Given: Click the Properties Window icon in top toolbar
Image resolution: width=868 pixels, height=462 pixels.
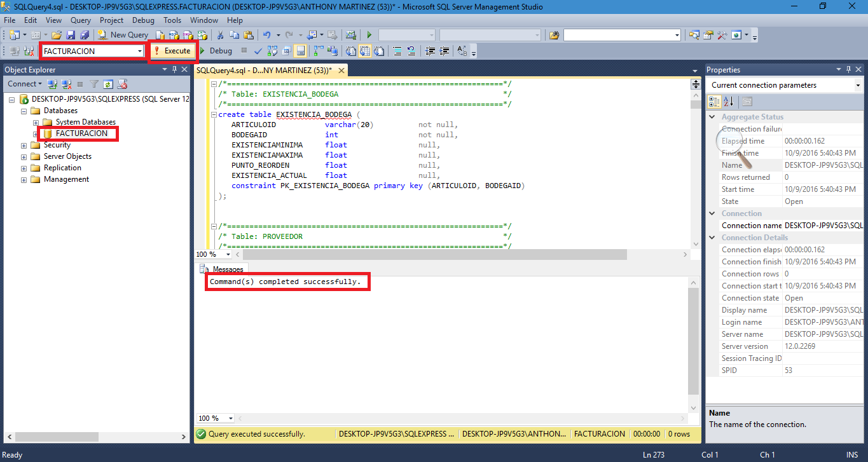Looking at the screenshot, I should tap(708, 35).
